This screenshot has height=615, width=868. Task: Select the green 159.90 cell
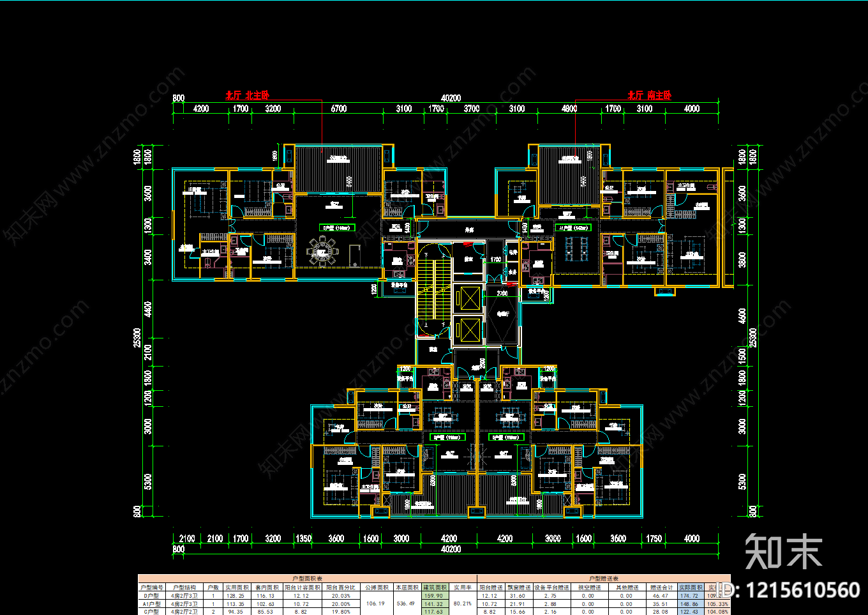435,596
